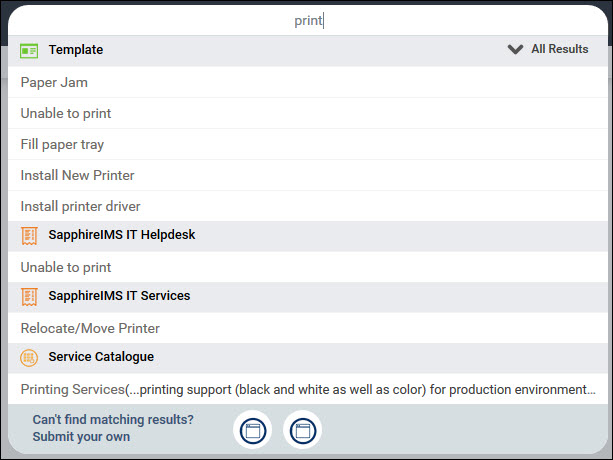
Task: Expand the All Results chevron arrow
Action: click(515, 49)
